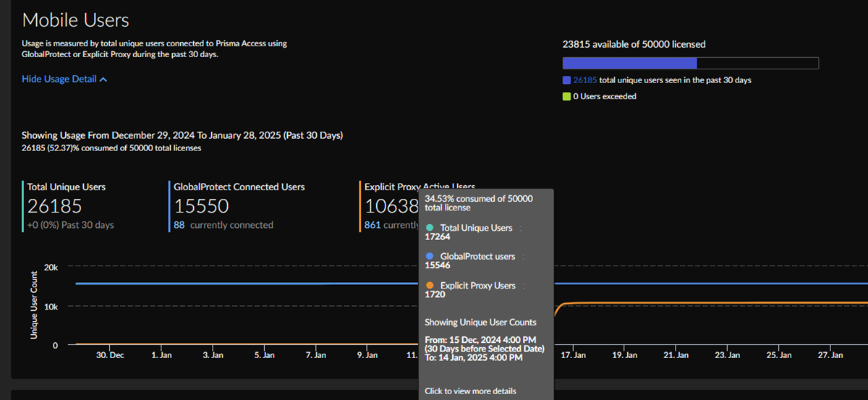The height and width of the screenshot is (400, 868).
Task: Click the 861 link under Explicit Proxy
Action: pyautogui.click(x=372, y=225)
